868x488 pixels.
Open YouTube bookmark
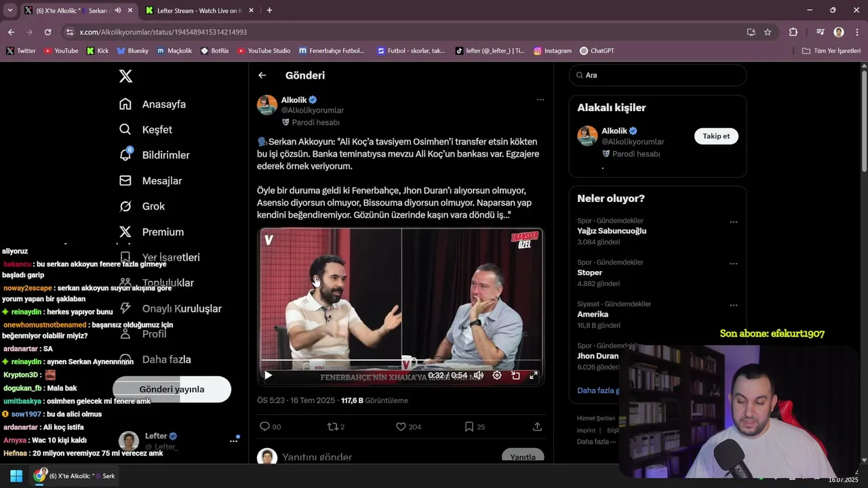click(x=61, y=51)
